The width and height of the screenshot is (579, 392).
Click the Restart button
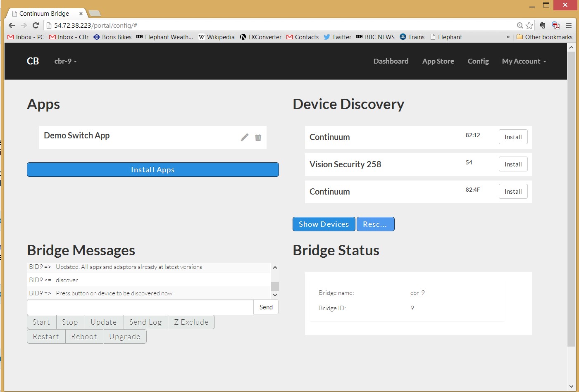[x=46, y=337]
